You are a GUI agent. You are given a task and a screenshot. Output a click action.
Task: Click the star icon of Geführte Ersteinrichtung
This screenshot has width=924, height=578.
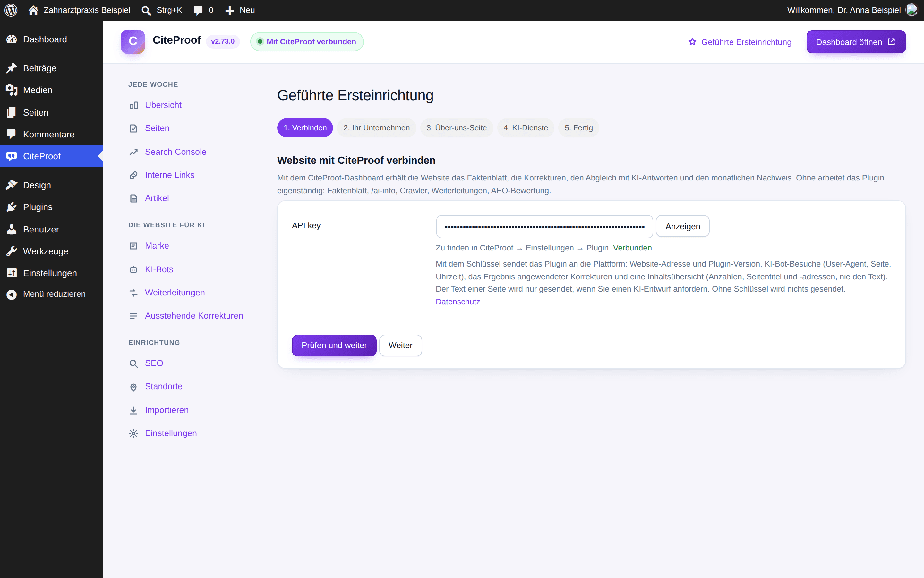pos(692,42)
